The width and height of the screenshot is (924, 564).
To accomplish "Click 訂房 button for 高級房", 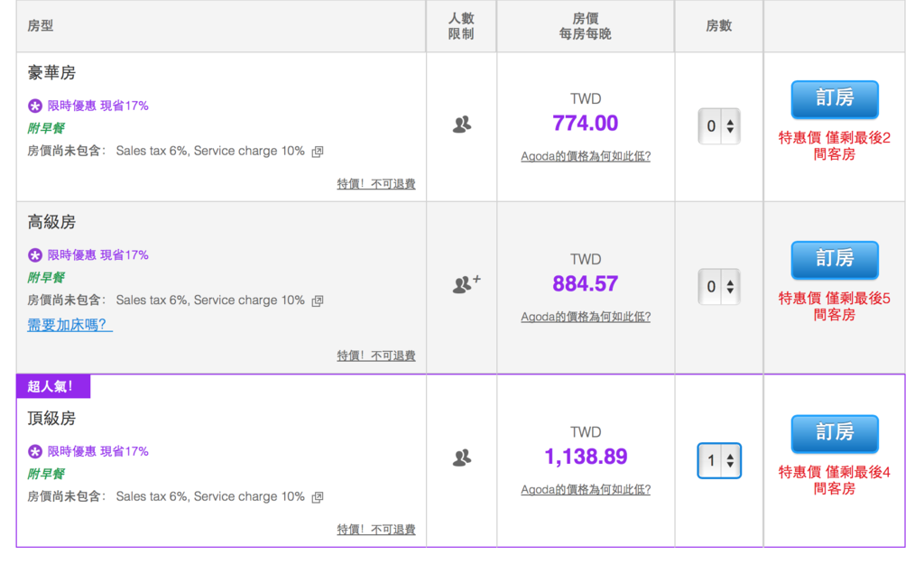I will (x=834, y=260).
